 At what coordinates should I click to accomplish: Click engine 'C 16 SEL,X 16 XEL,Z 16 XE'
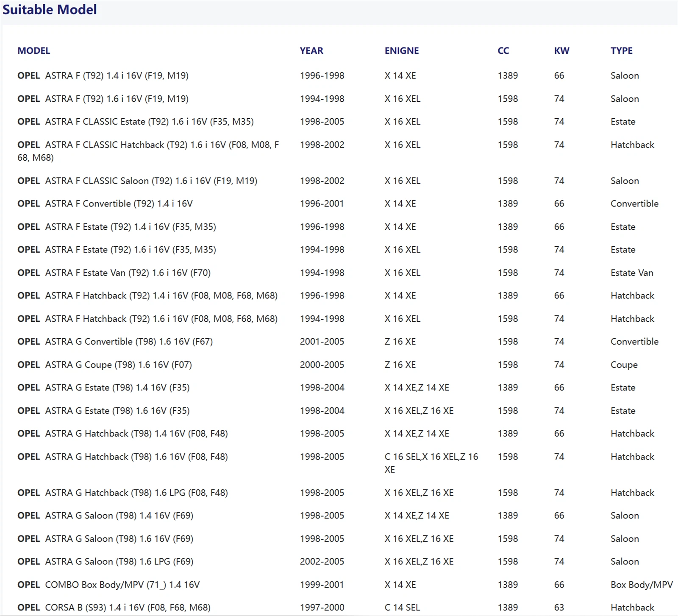[431, 463]
